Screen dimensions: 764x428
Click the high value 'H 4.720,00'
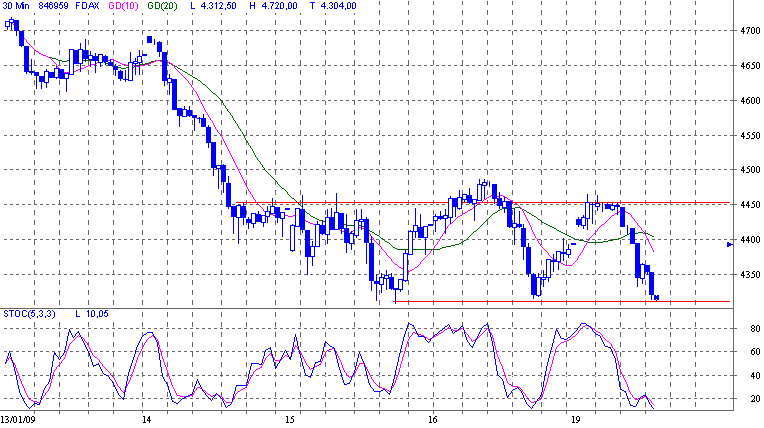[273, 6]
